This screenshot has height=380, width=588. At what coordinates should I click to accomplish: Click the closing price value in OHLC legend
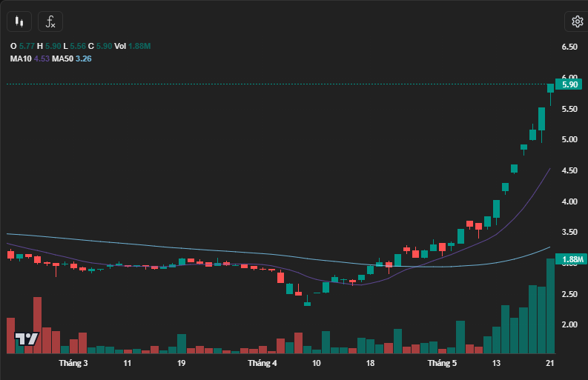[x=104, y=46]
